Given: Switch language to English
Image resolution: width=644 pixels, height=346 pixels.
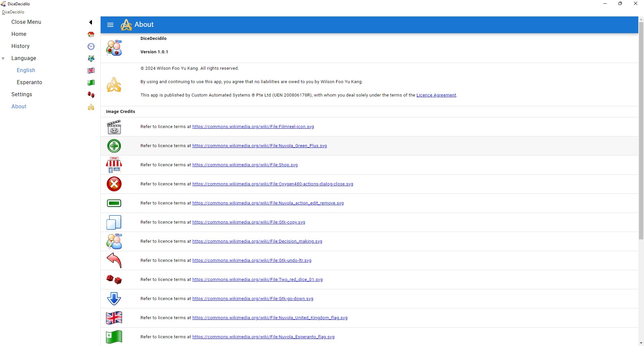Looking at the screenshot, I should coord(26,70).
